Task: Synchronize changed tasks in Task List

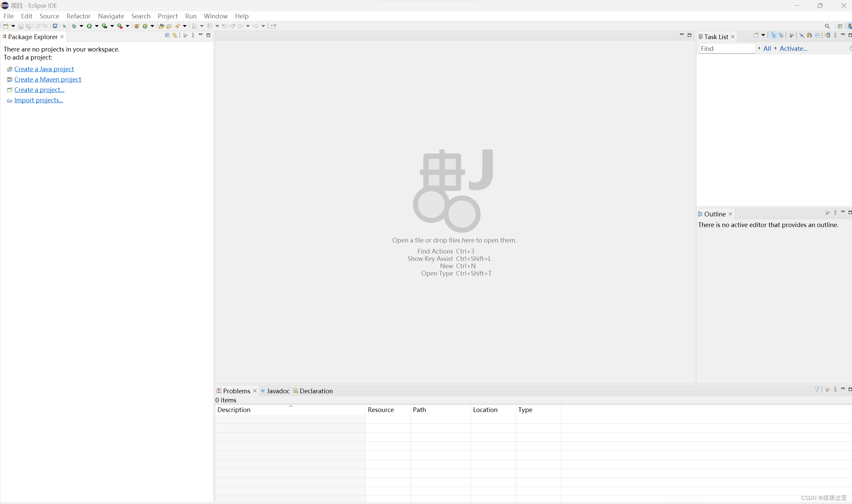Action: pos(827,35)
